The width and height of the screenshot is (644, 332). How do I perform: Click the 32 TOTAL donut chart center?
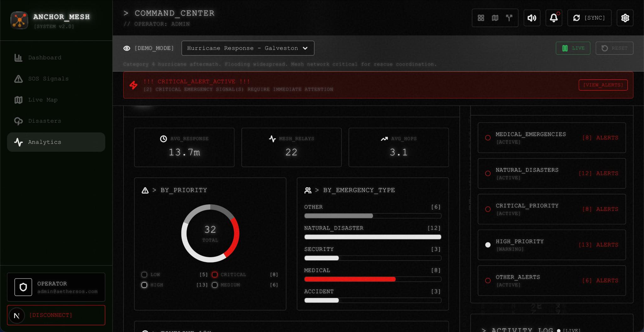[x=210, y=233]
